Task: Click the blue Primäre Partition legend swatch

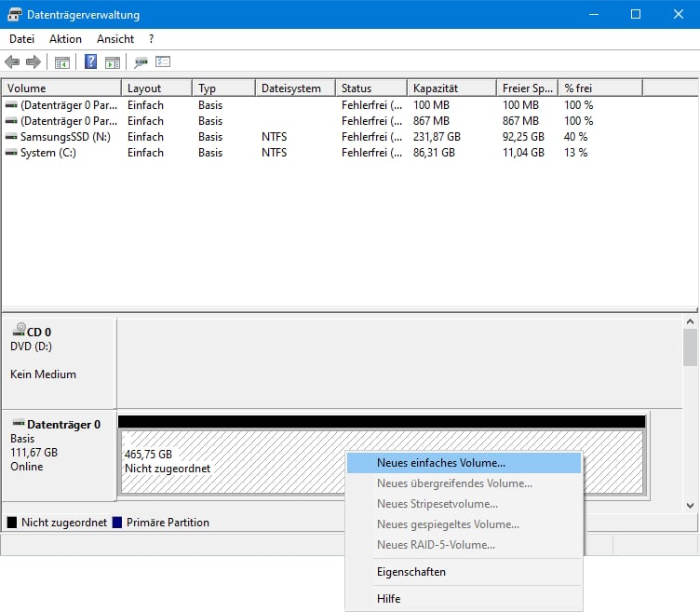Action: click(x=117, y=523)
